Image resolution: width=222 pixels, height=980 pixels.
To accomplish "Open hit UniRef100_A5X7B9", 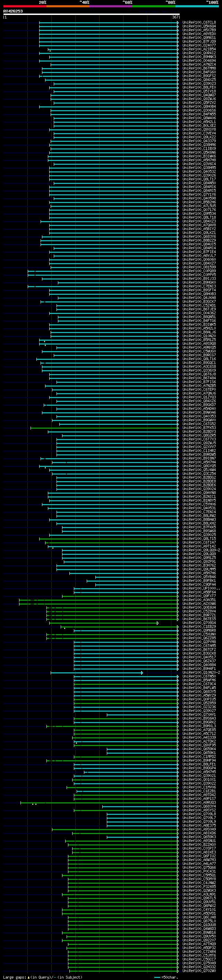I will 199,30.
